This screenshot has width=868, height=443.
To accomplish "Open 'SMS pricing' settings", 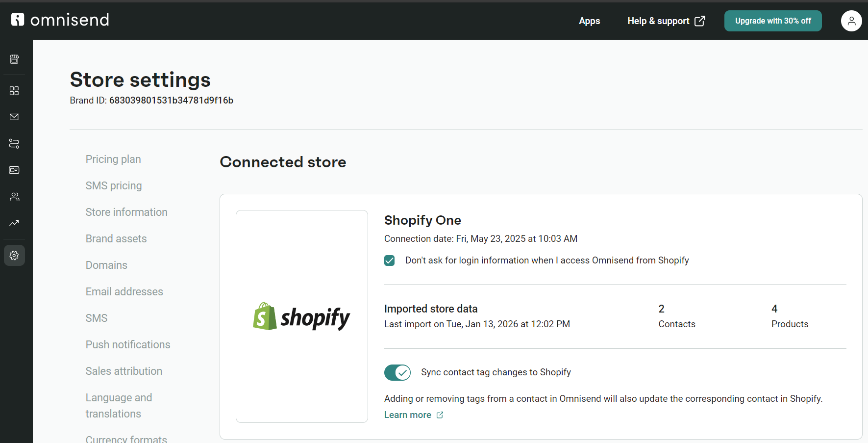I will pyautogui.click(x=114, y=185).
